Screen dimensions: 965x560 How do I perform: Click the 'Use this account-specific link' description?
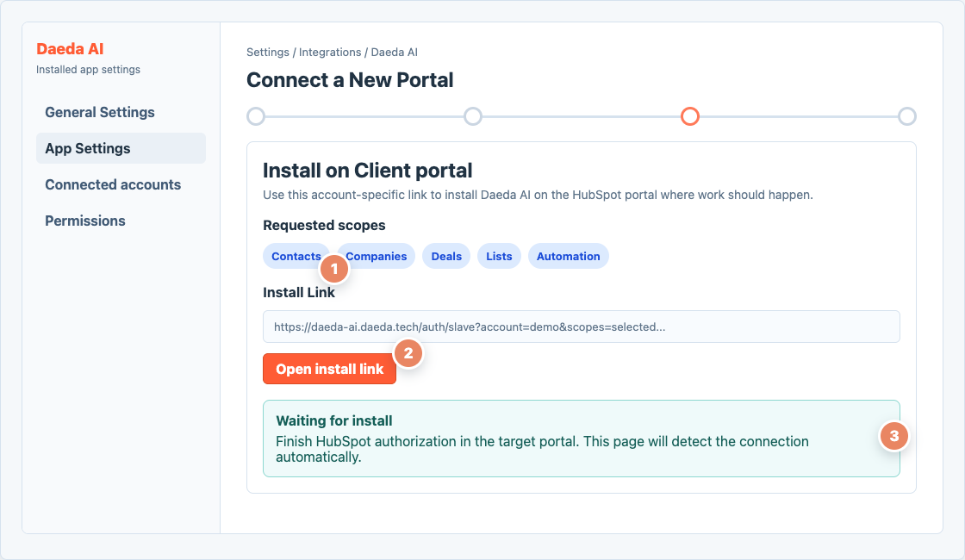pos(538,195)
